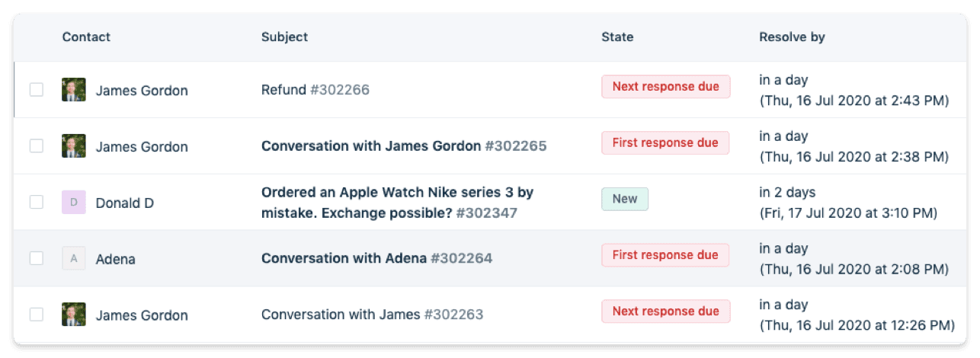Screen dimensions: 980x358
Task: Click the Subject column header
Action: [284, 37]
